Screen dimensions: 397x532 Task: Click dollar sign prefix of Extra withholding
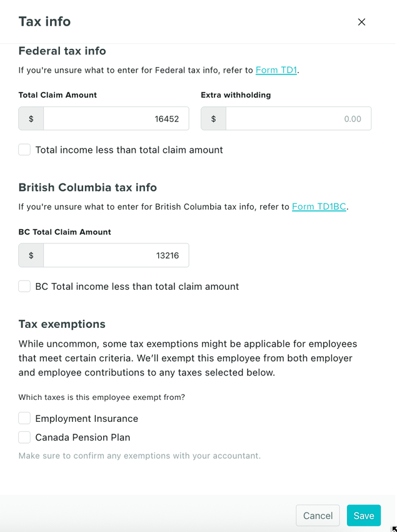(x=214, y=119)
